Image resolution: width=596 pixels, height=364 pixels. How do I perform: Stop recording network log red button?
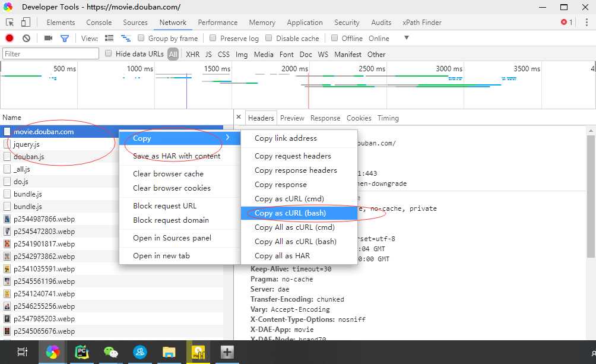[x=9, y=38]
